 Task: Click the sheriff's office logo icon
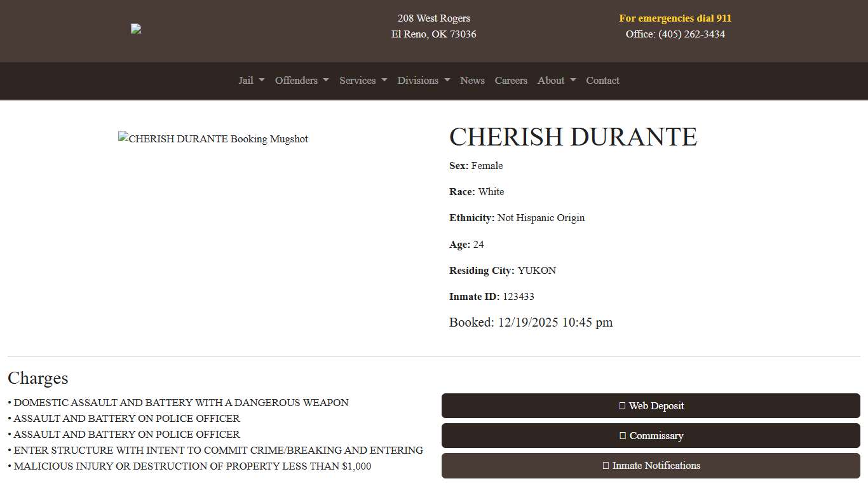tap(135, 28)
